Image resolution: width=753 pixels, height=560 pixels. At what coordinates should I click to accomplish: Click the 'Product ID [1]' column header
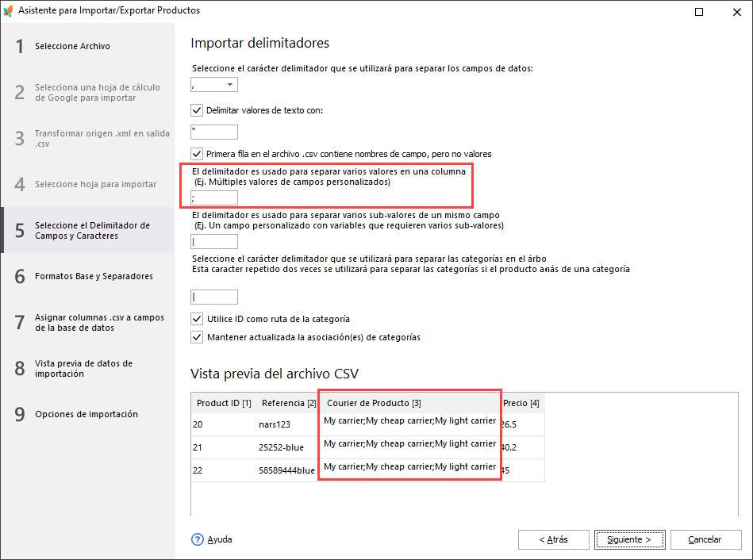pyautogui.click(x=224, y=403)
